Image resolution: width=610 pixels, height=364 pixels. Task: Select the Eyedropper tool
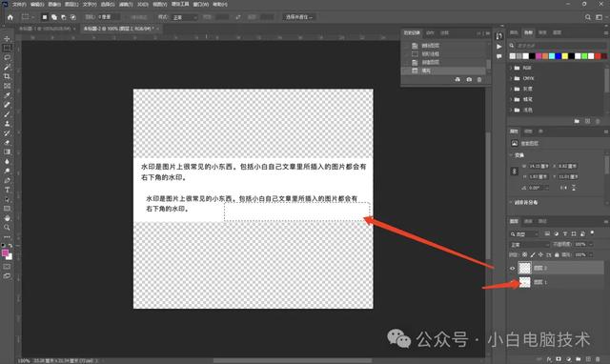click(7, 95)
